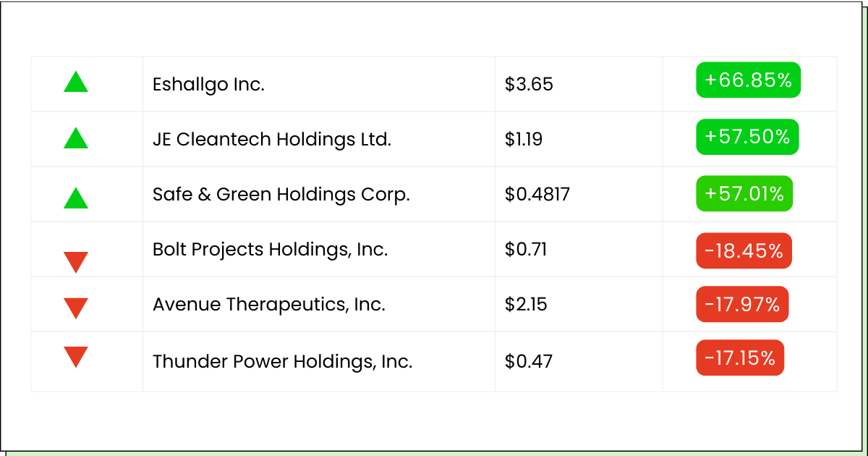The width and height of the screenshot is (868, 456).
Task: Click the red down arrow for Thunder Power
Action: [76, 357]
